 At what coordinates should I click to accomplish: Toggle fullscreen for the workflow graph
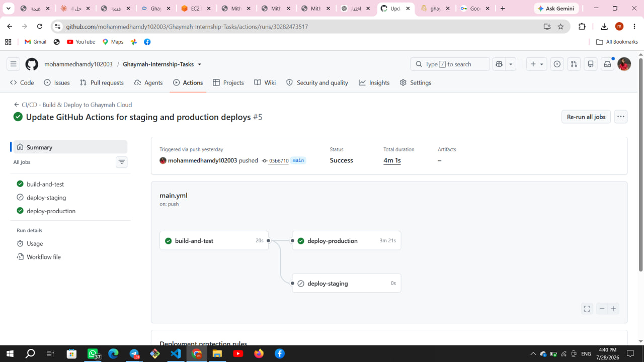587,309
